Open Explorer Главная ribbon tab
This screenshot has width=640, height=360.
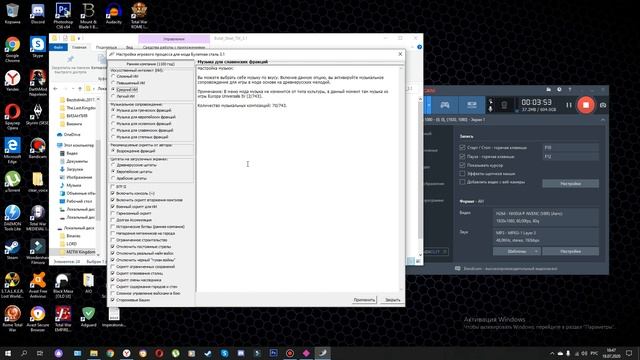[79, 47]
